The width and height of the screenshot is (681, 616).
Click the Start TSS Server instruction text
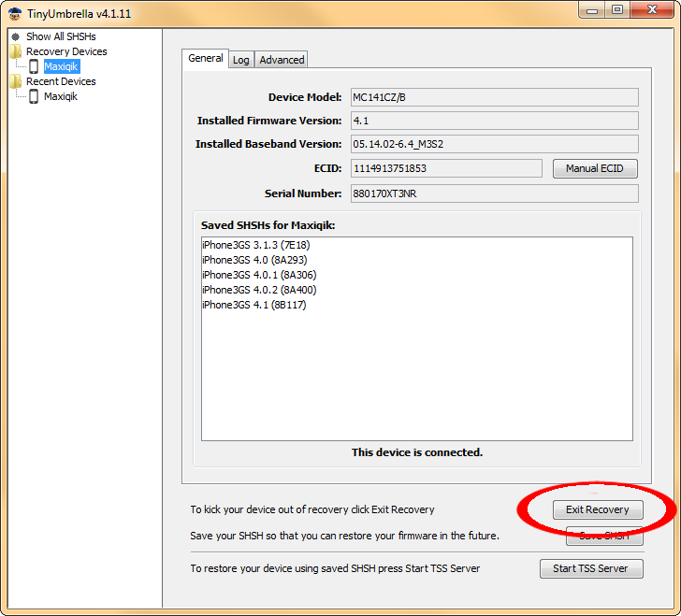pyautogui.click(x=335, y=568)
